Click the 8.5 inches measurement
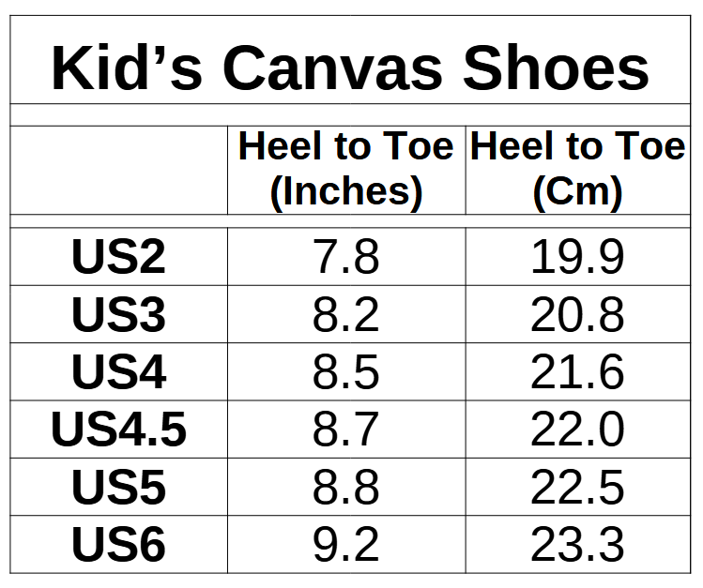703x588 pixels. click(345, 372)
